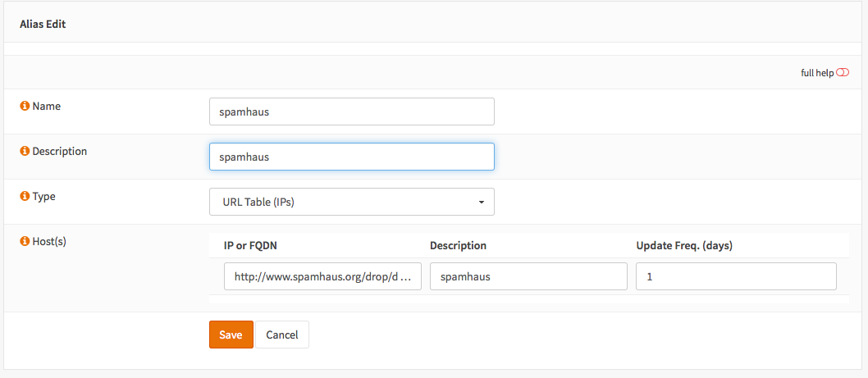Screen dimensions: 868x378
Task: Click the spamhaus.org URL input field
Action: pyautogui.click(x=322, y=277)
